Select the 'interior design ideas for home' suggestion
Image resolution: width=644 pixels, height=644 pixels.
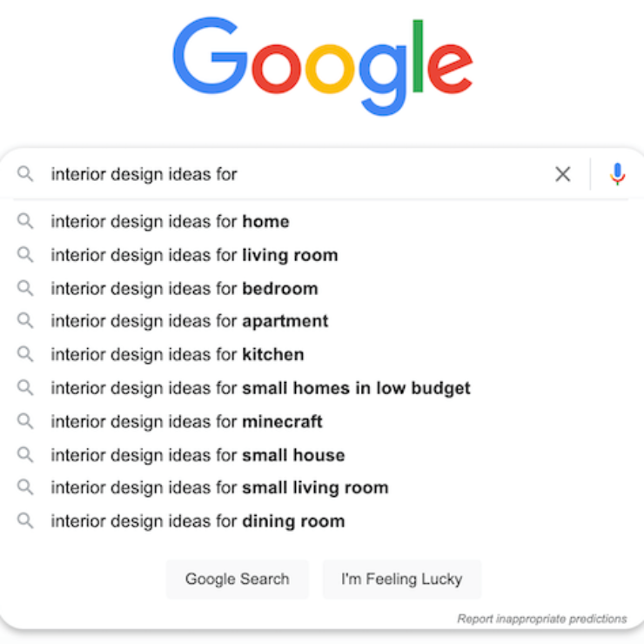(170, 222)
